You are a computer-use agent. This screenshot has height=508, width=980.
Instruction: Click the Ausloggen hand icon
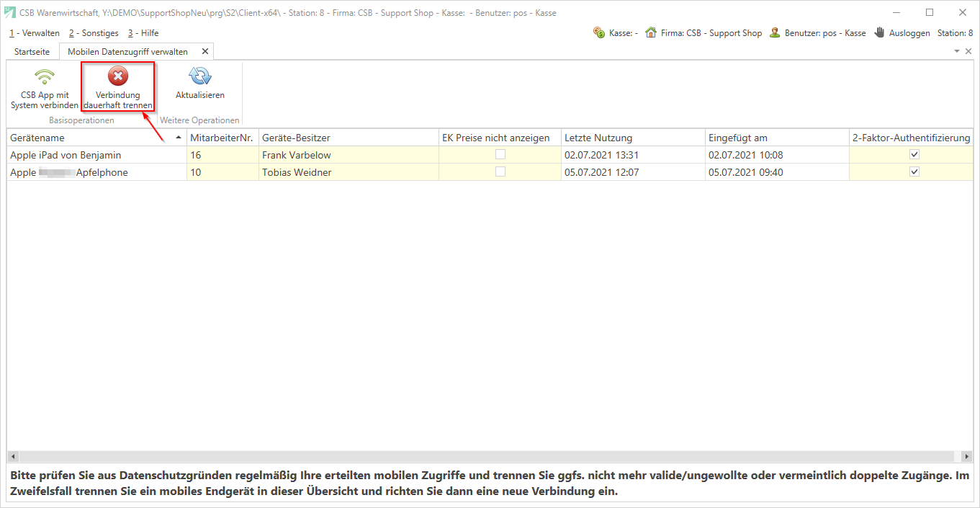tap(880, 32)
